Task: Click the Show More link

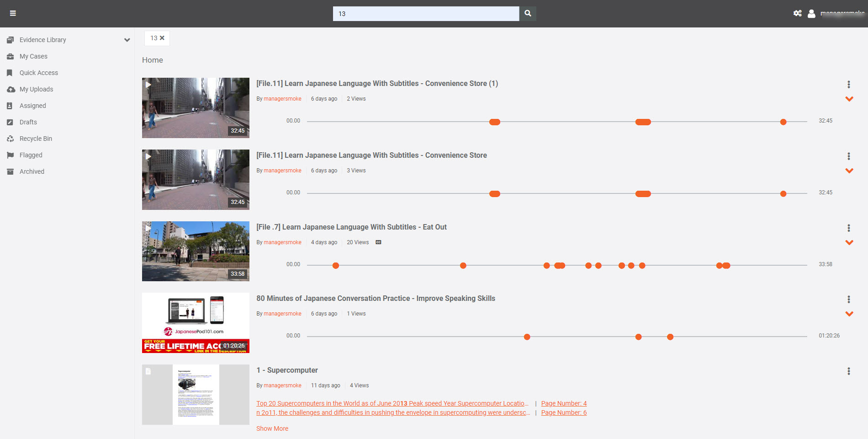Action: point(272,428)
